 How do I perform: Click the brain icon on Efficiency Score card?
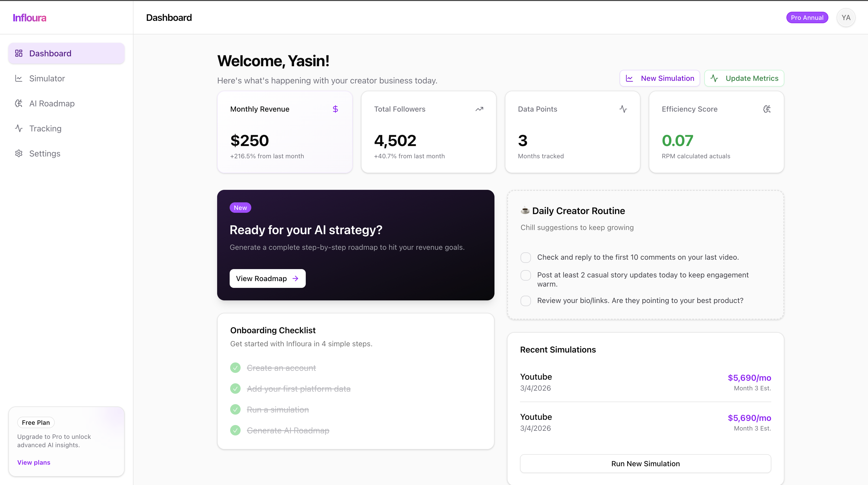point(767,109)
